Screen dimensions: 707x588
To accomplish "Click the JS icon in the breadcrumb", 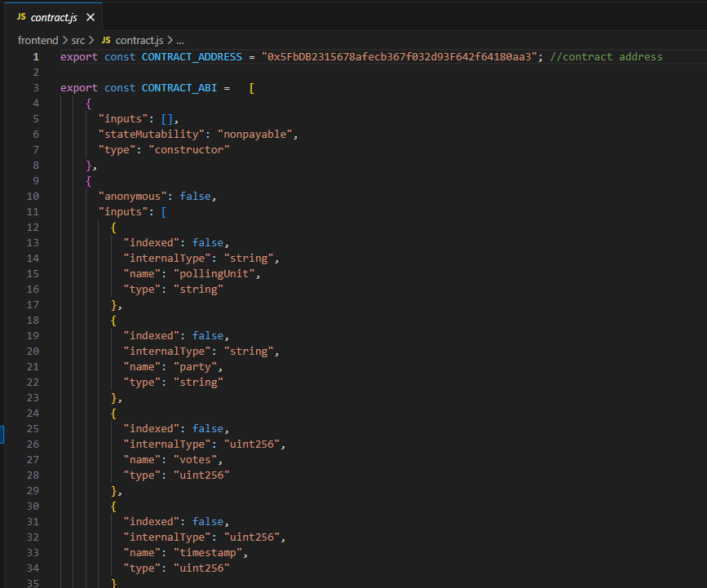I will coord(106,40).
